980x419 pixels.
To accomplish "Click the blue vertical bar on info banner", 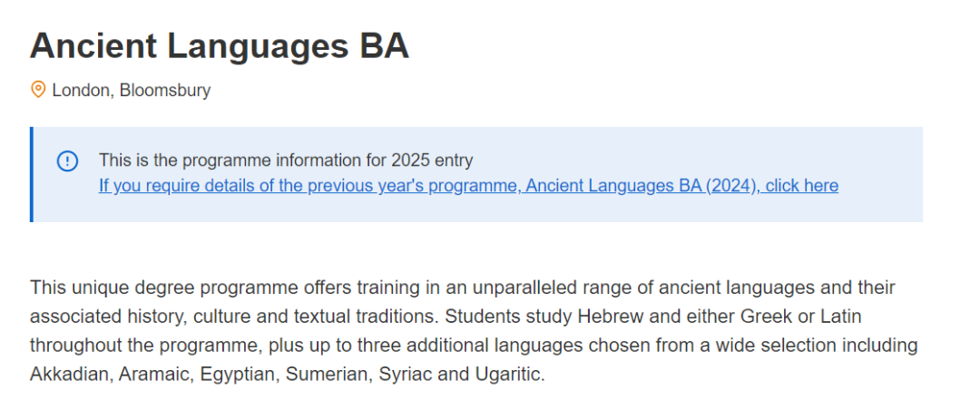I will (31, 174).
